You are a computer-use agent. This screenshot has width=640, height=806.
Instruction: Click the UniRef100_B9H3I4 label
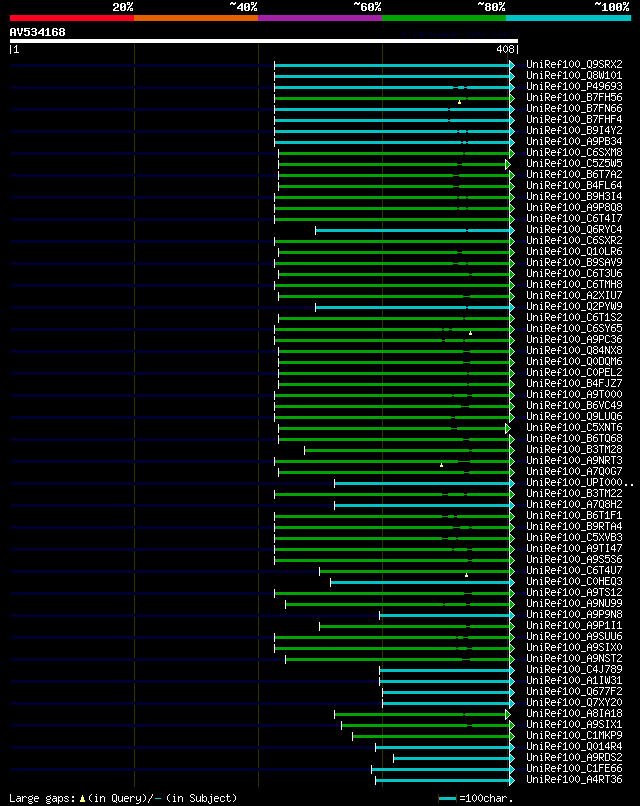pyautogui.click(x=574, y=196)
